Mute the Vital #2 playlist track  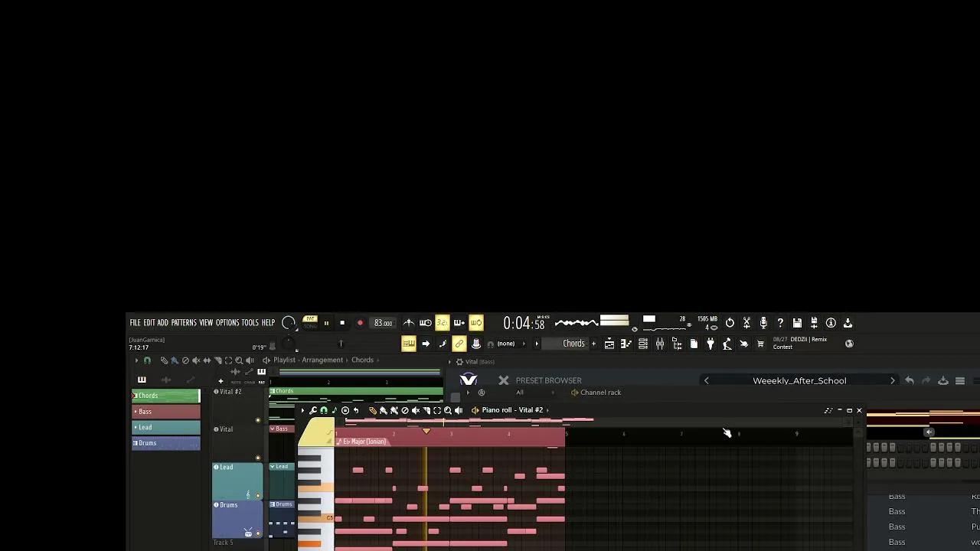(258, 420)
